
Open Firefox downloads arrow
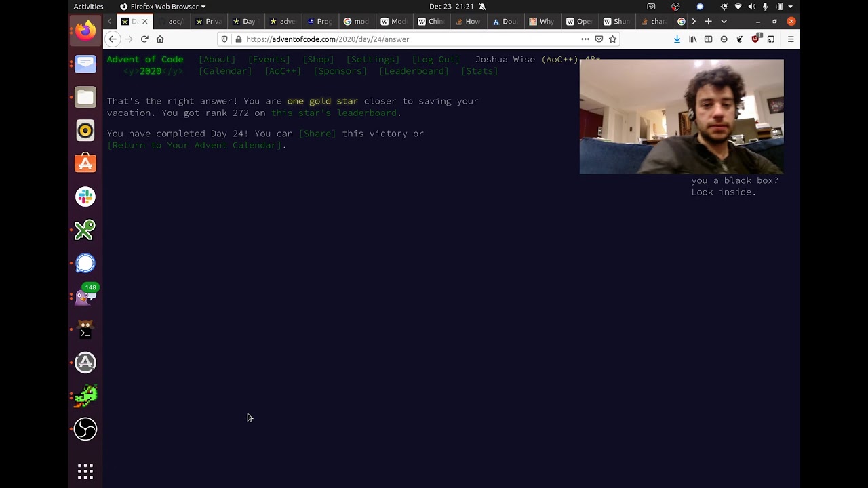click(x=677, y=39)
